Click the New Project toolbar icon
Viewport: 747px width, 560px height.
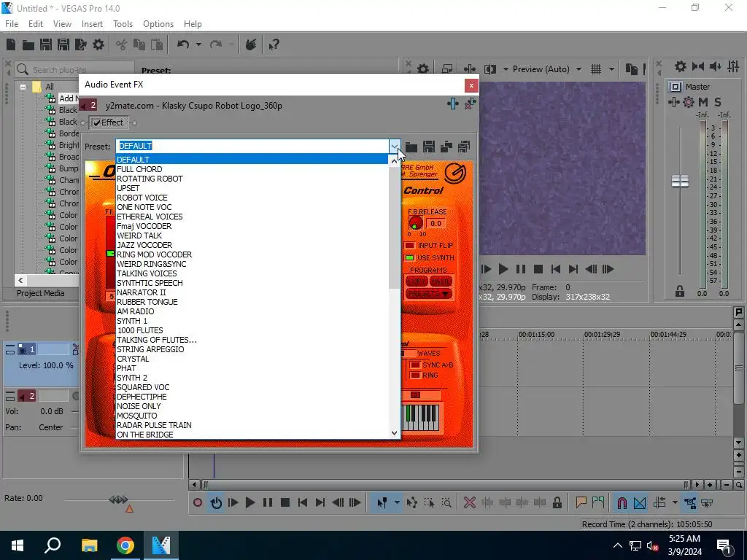click(11, 44)
